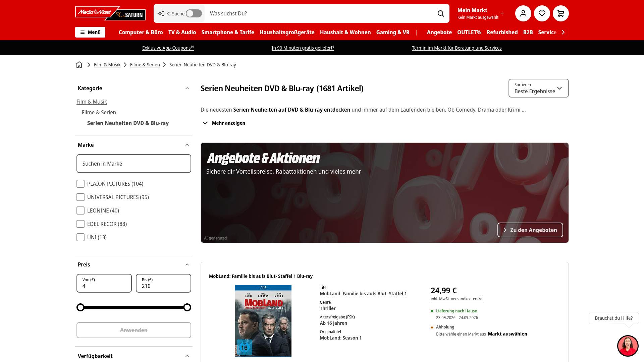This screenshot has height=362, width=644.
Task: Check the LEONINE brand filter
Action: tap(80, 210)
